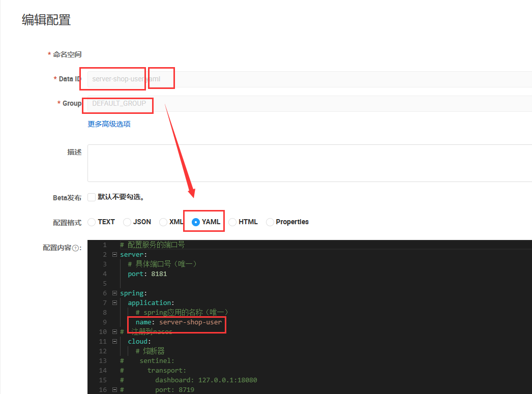Click the 命名空间 field label
Viewport: 532px width, 394px height.
67,54
